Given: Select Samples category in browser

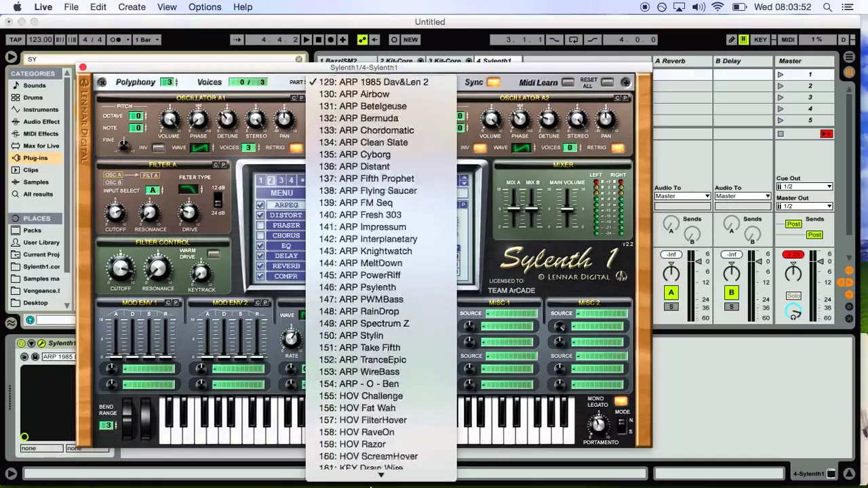Looking at the screenshot, I should pyautogui.click(x=36, y=182).
